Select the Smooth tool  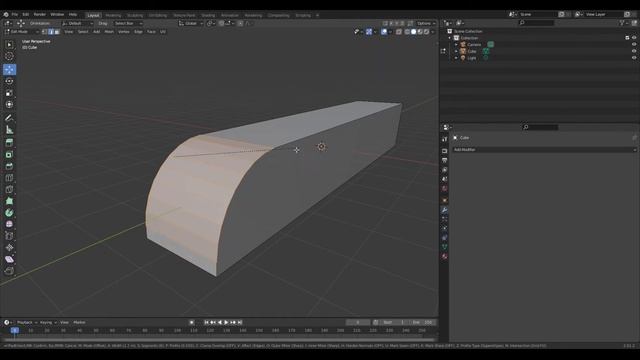(9, 224)
